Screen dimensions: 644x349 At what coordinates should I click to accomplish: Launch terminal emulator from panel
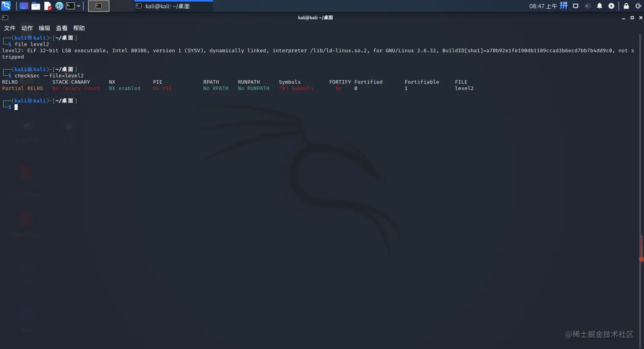(x=70, y=6)
